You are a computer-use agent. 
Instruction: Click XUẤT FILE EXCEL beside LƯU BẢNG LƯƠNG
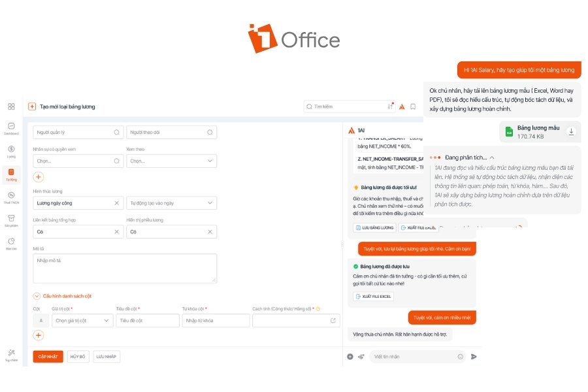pos(418,228)
